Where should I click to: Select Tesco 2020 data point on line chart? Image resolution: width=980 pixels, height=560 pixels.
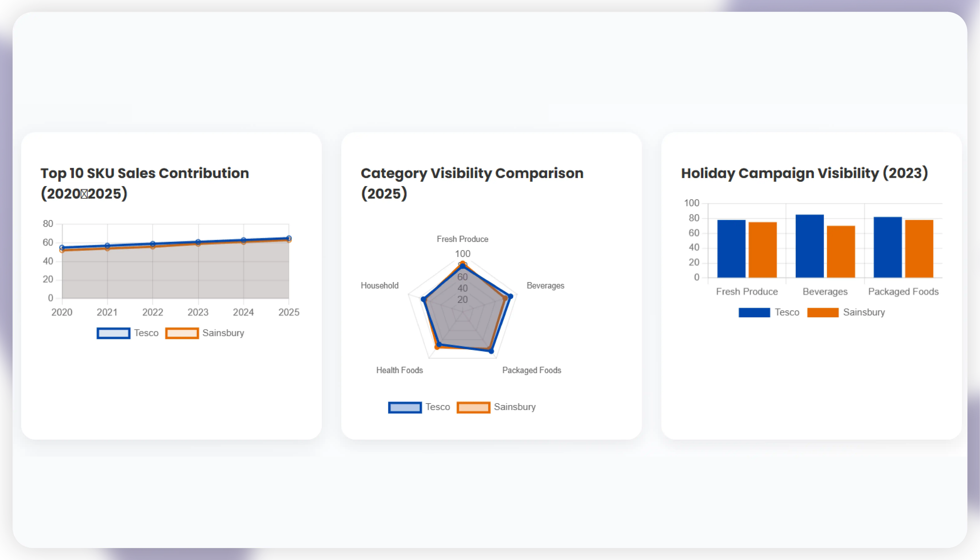point(62,248)
